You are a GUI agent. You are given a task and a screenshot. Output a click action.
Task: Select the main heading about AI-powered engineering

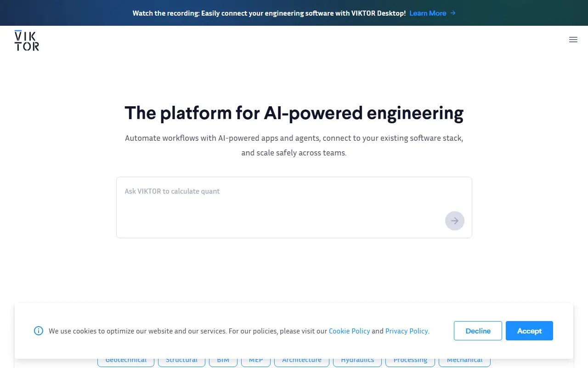point(294,113)
